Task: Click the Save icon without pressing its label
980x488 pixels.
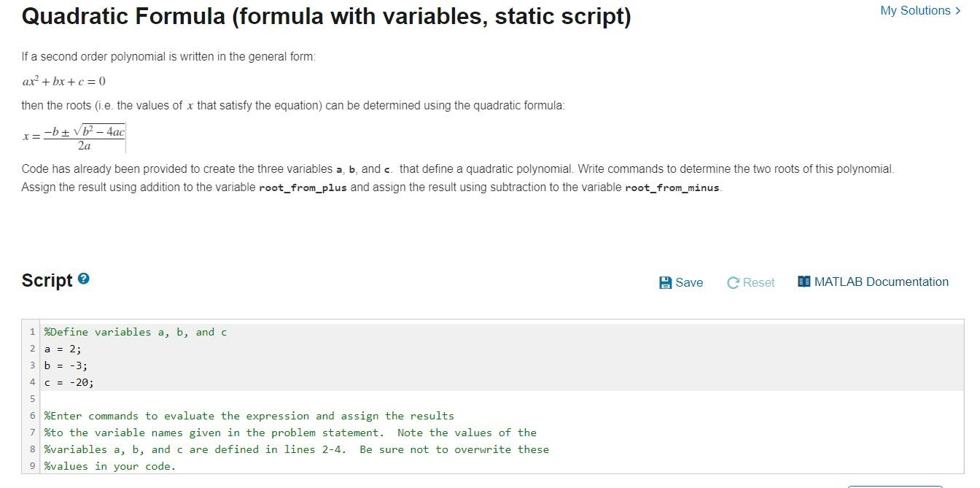Action: [667, 282]
